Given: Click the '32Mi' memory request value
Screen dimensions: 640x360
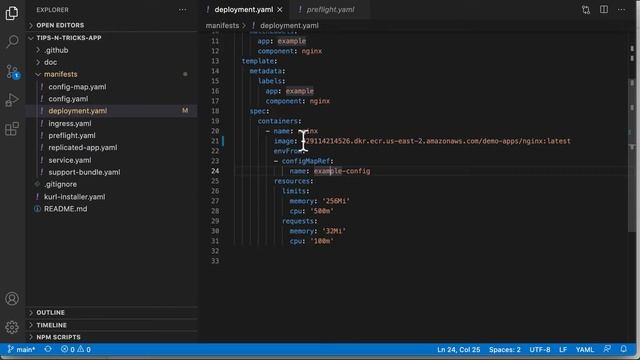Looking at the screenshot, I should 334,231.
